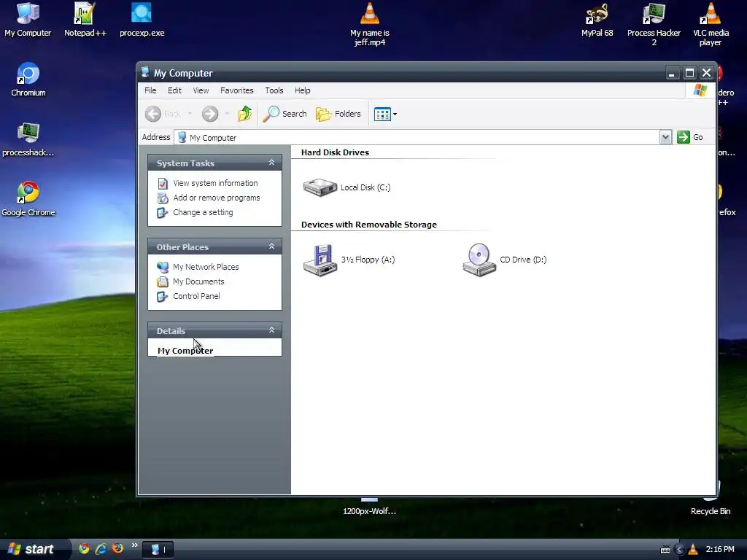The height and width of the screenshot is (560, 747).
Task: Select the CD Drive (D:) icon
Action: point(479,260)
